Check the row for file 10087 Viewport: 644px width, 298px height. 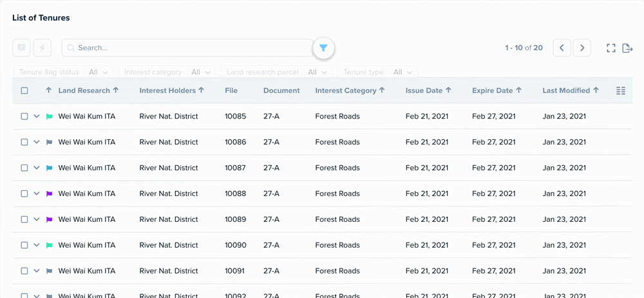click(x=24, y=168)
